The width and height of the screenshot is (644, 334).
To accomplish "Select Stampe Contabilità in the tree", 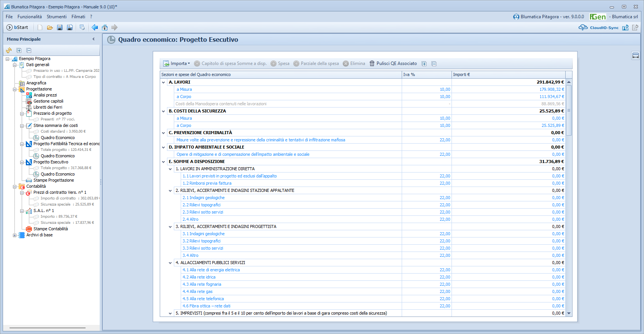I will (x=51, y=229).
